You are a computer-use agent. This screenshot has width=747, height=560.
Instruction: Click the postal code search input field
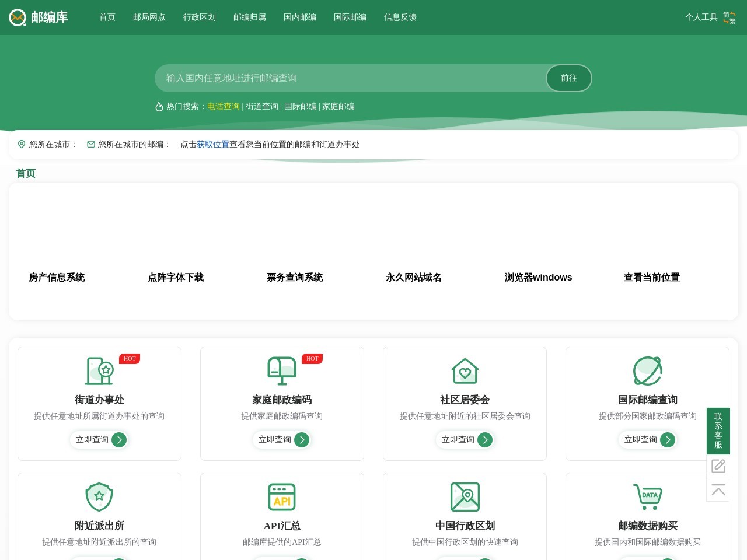[x=350, y=78]
